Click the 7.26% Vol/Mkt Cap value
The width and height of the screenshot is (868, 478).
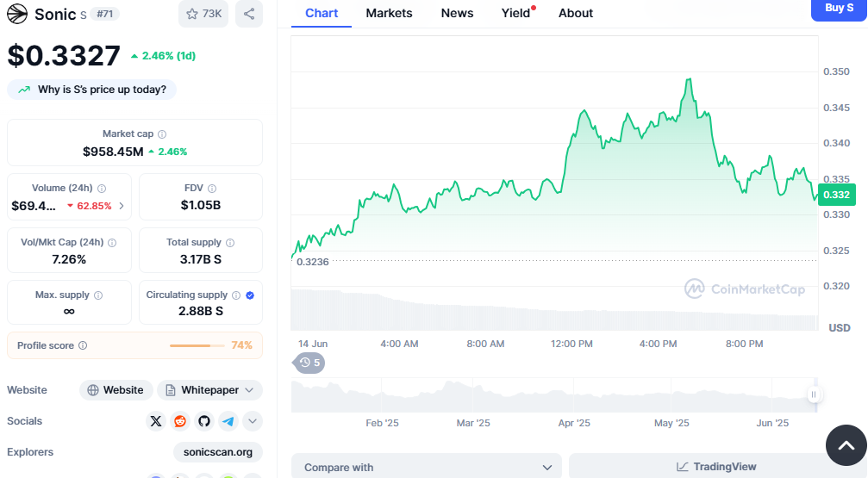tap(69, 259)
